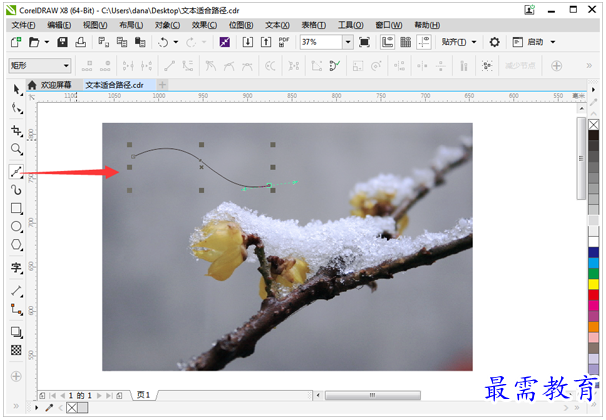Click the zoom level 37% input field
This screenshot has height=420, width=606.
click(x=321, y=42)
